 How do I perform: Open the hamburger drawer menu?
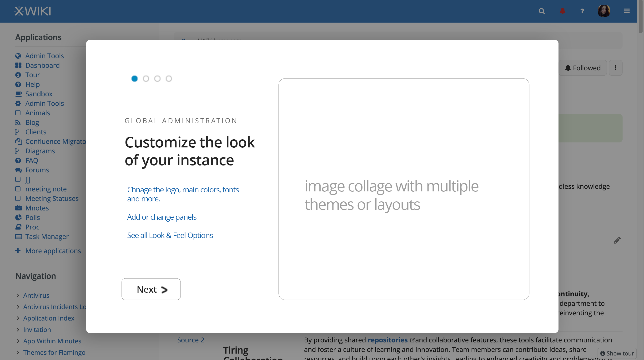(627, 11)
